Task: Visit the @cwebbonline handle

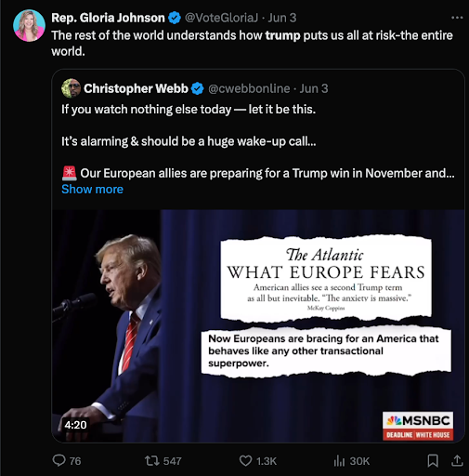Action: pyautogui.click(x=249, y=88)
